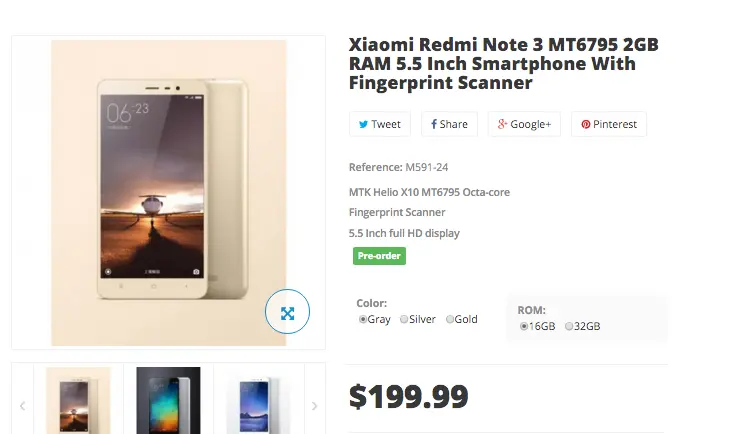This screenshot has width=731, height=434.
Task: Show next thumbnails with right arrow
Action: pyautogui.click(x=315, y=406)
